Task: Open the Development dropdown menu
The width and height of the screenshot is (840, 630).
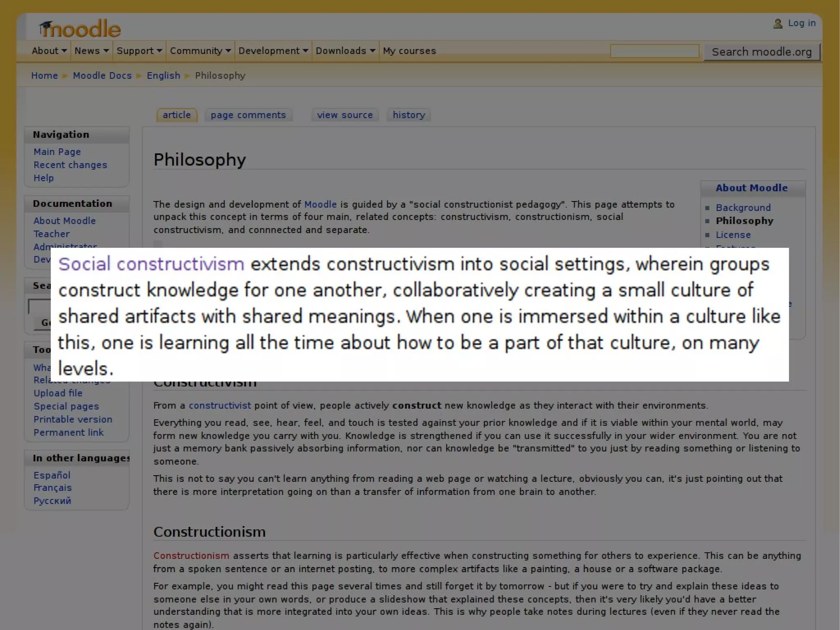Action: click(273, 51)
